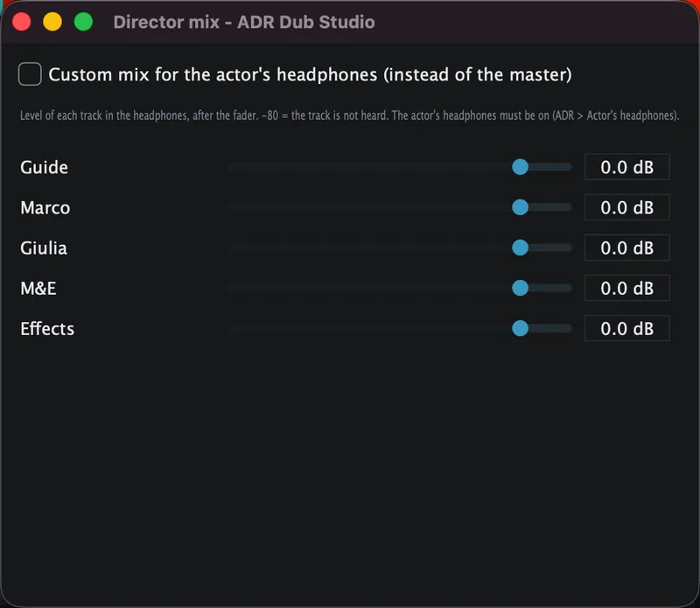The height and width of the screenshot is (608, 700).
Task: Click the M&E 0.0 dB value field
Action: pos(626,288)
